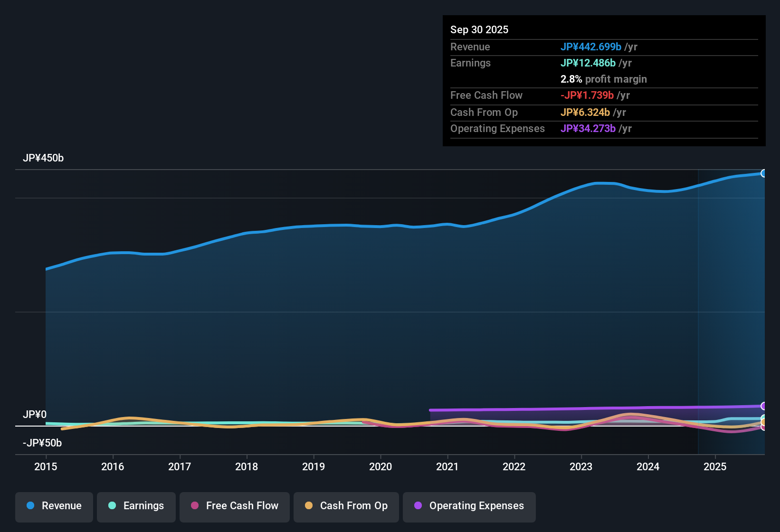This screenshot has width=780, height=532.
Task: Click the -JP¥1.739b Free Cash Flow value
Action: 588,95
